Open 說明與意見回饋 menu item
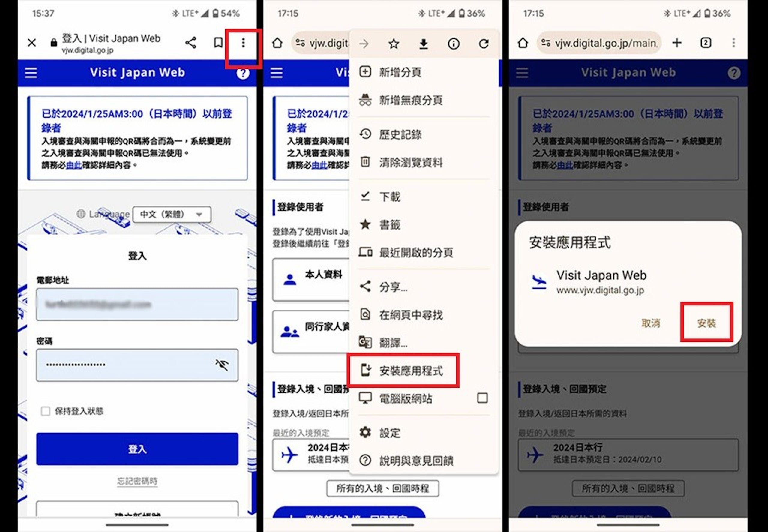 click(424, 461)
